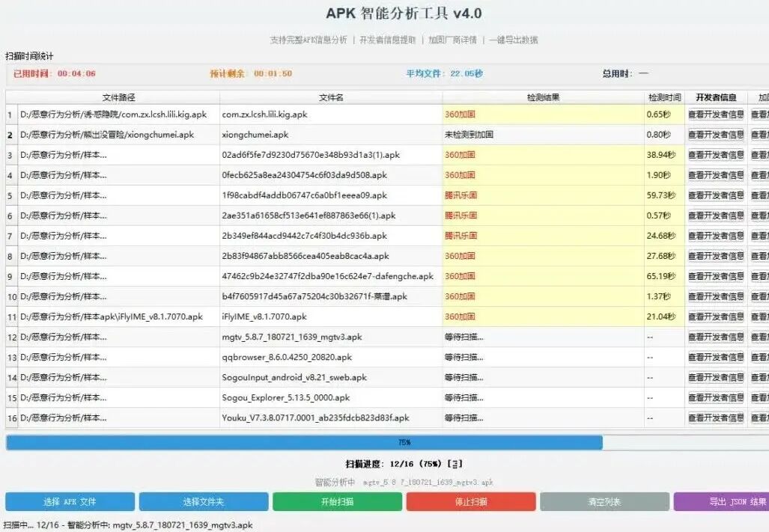View developer info for 2ae351a61658cf513e641ef887863e66(1).apk
This screenshot has height=532, width=769.
pos(716,215)
